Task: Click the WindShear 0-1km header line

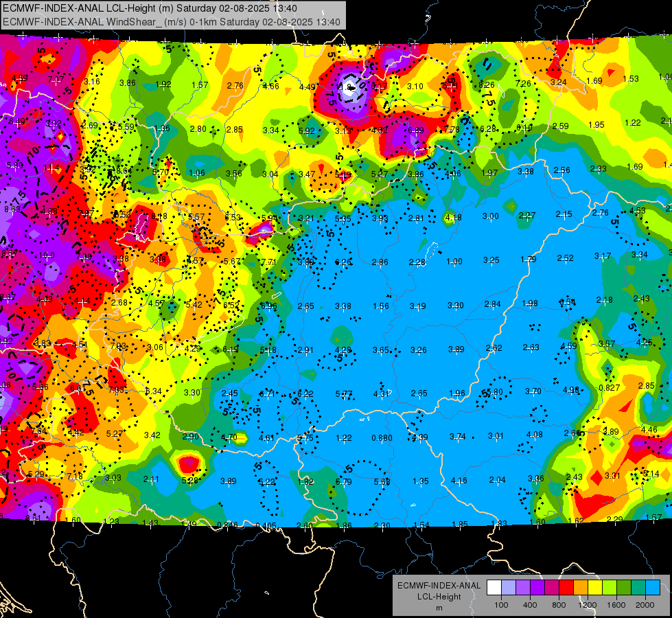Action: tap(172, 22)
